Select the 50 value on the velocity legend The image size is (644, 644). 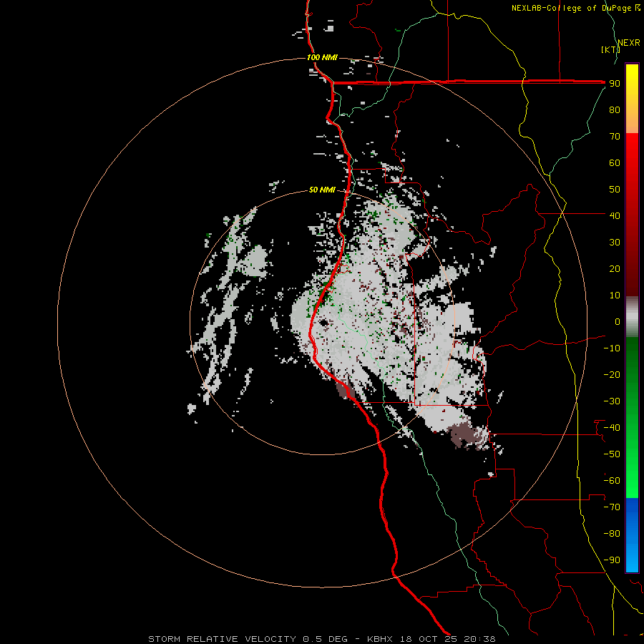[615, 190]
